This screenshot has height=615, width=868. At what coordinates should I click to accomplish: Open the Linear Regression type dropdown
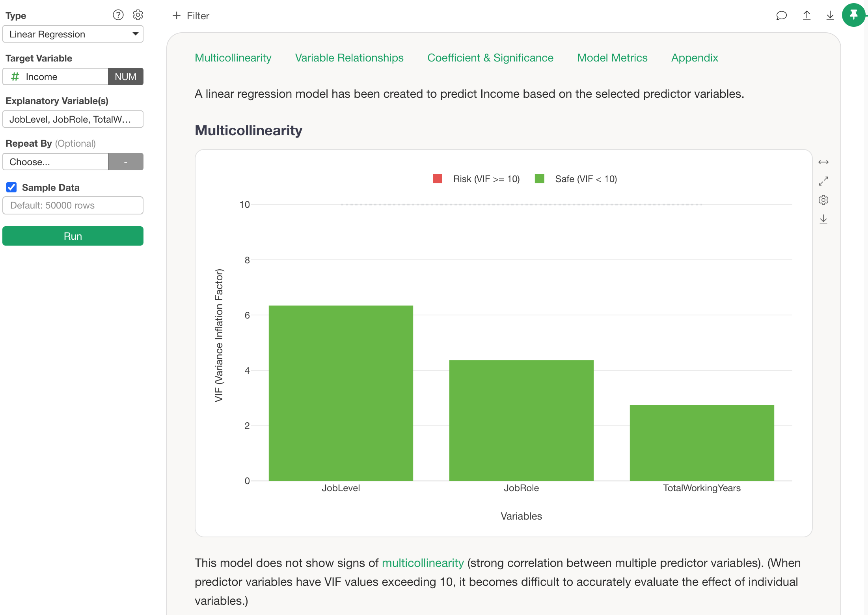(73, 34)
